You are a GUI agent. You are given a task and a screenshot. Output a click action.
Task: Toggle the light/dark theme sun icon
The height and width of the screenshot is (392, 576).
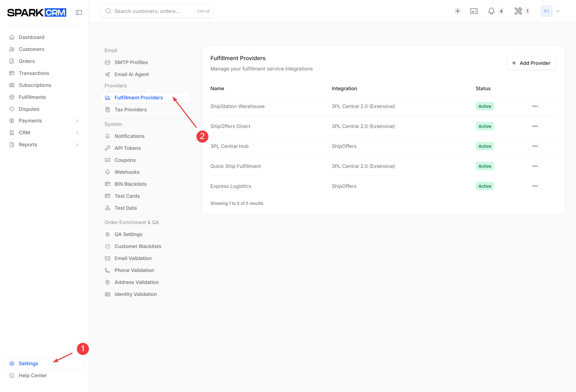pos(457,11)
